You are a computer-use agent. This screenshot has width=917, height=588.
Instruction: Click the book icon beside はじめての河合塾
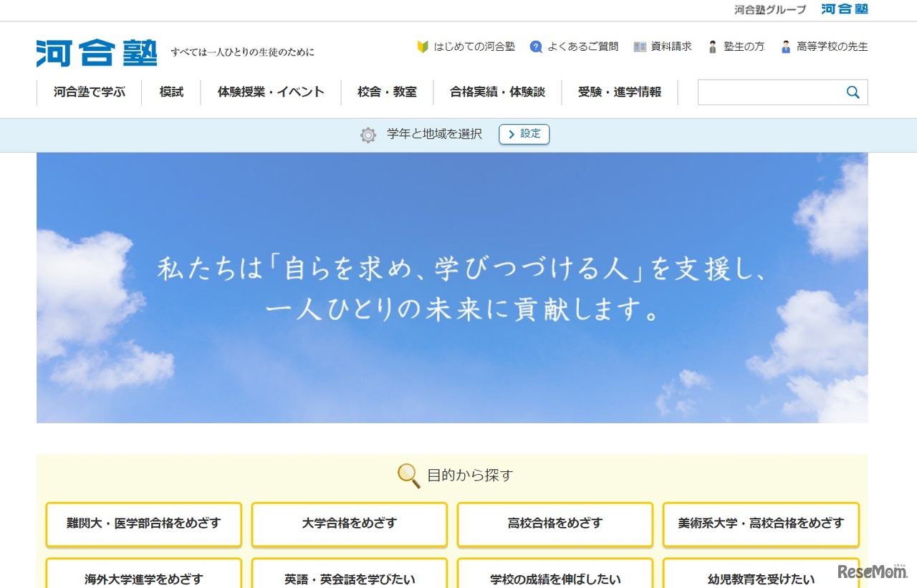[423, 47]
